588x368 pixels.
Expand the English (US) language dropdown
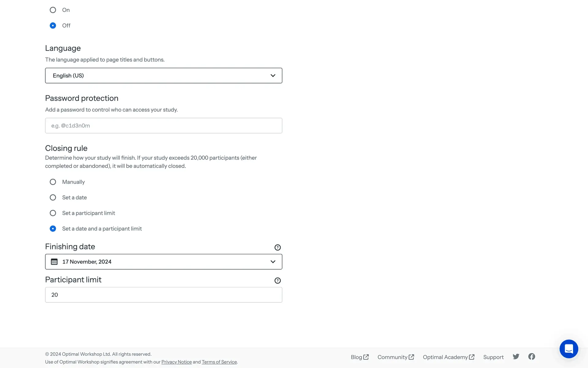click(x=164, y=75)
